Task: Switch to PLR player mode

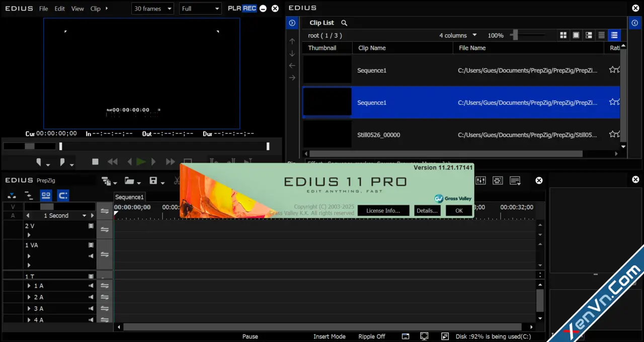Action: tap(234, 9)
